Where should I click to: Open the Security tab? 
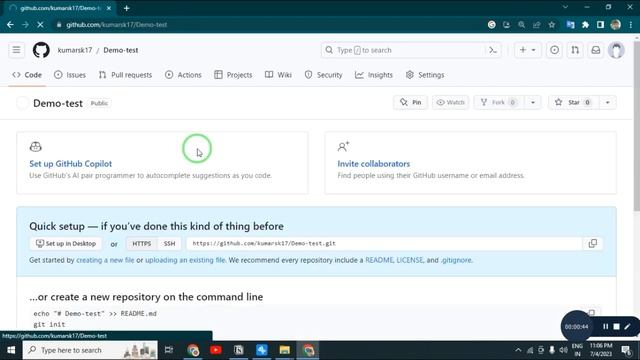(x=323, y=75)
